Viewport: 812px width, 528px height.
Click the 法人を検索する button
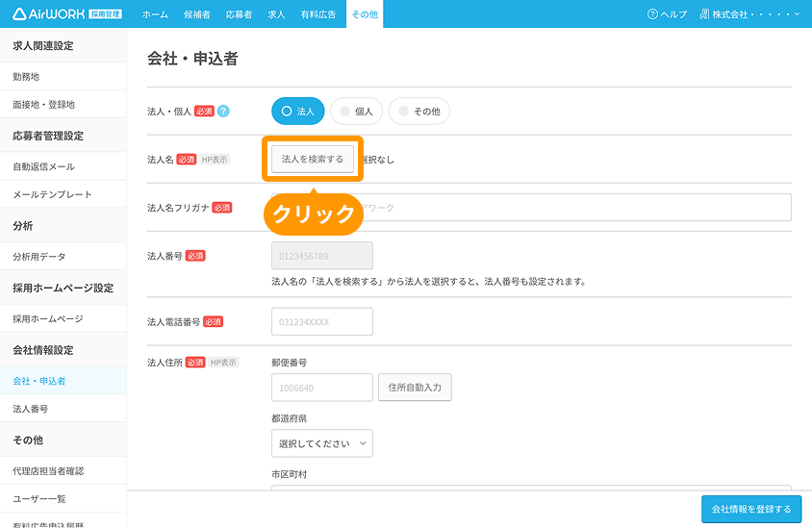[313, 160]
